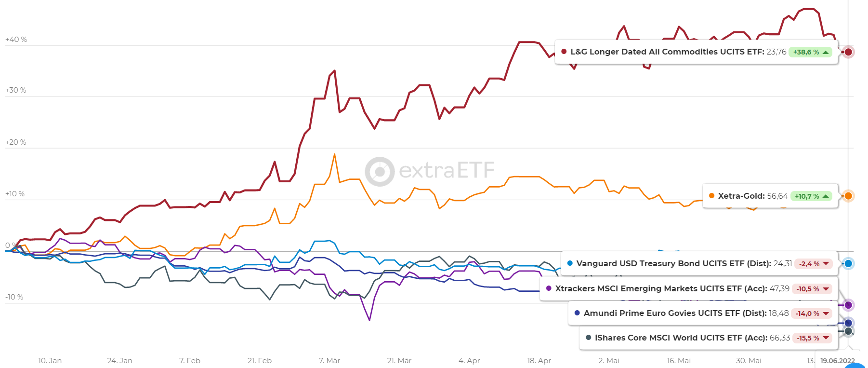Image resolution: width=868 pixels, height=368 pixels.
Task: Click the +10,7 % Xetra-Gold badge
Action: 812,196
